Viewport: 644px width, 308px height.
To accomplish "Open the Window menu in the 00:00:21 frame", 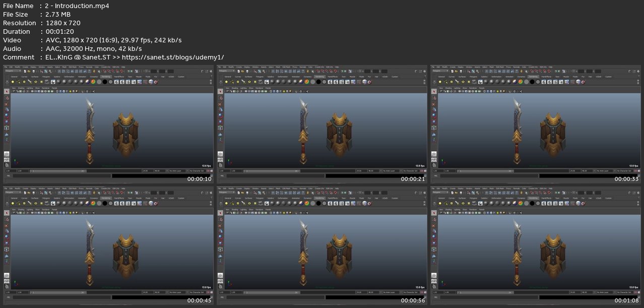I will pos(255,67).
